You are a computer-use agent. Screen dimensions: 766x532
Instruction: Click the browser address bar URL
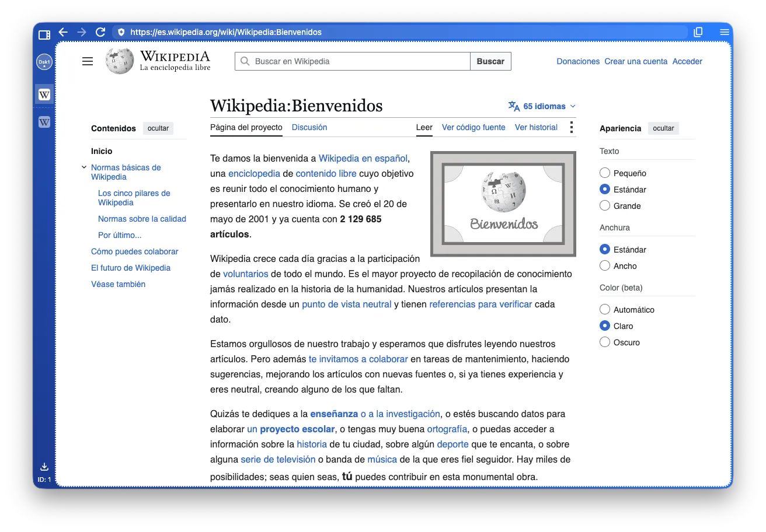(226, 32)
